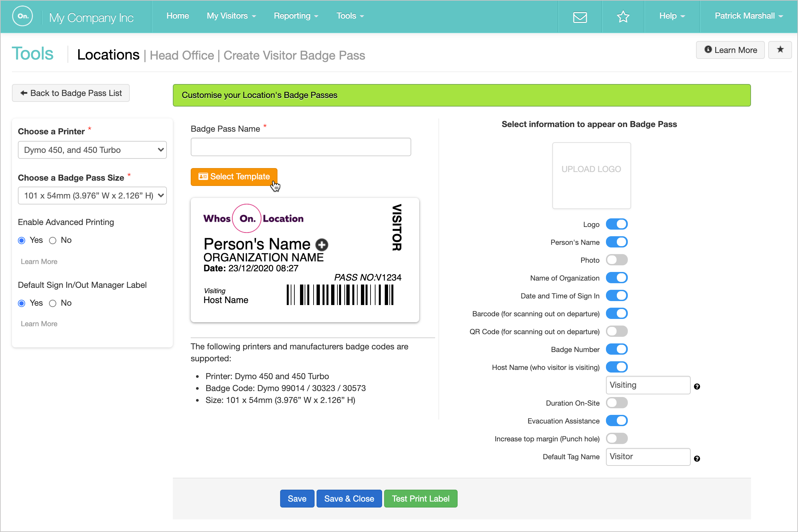Select No for Enable Advanced Printing
Screen dimensions: 798x532
[x=53, y=240]
